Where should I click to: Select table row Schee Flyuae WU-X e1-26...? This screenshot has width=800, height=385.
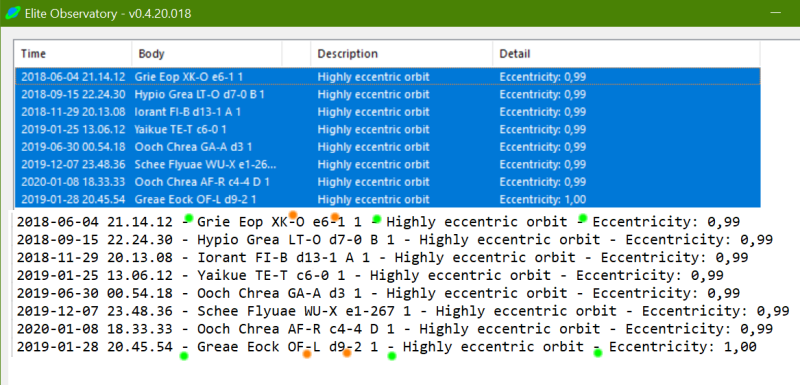pyautogui.click(x=388, y=164)
